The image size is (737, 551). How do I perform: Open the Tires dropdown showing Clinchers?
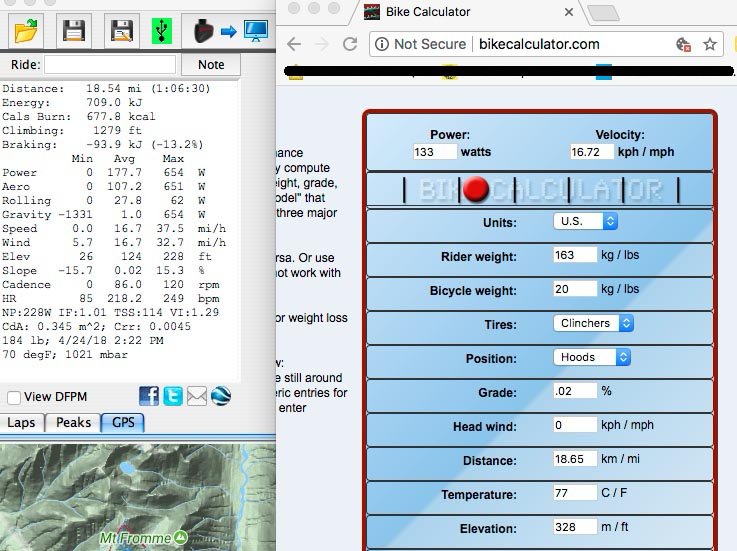[x=593, y=323]
